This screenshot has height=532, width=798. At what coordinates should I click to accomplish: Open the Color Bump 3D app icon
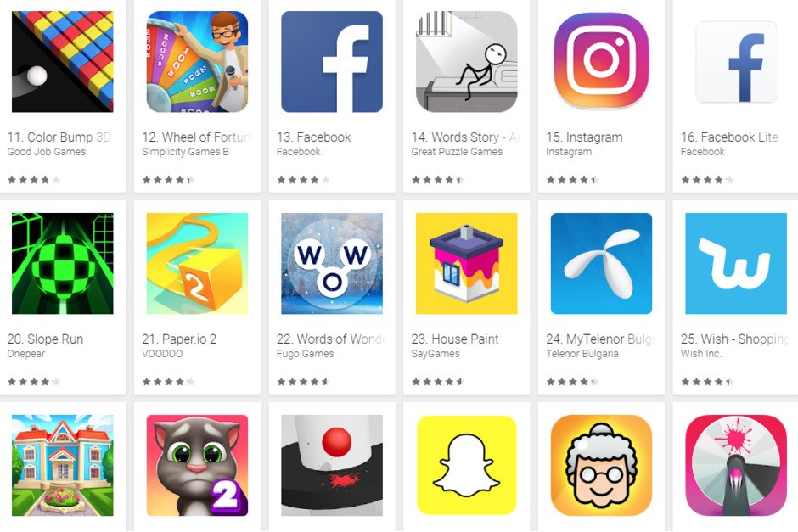63,62
